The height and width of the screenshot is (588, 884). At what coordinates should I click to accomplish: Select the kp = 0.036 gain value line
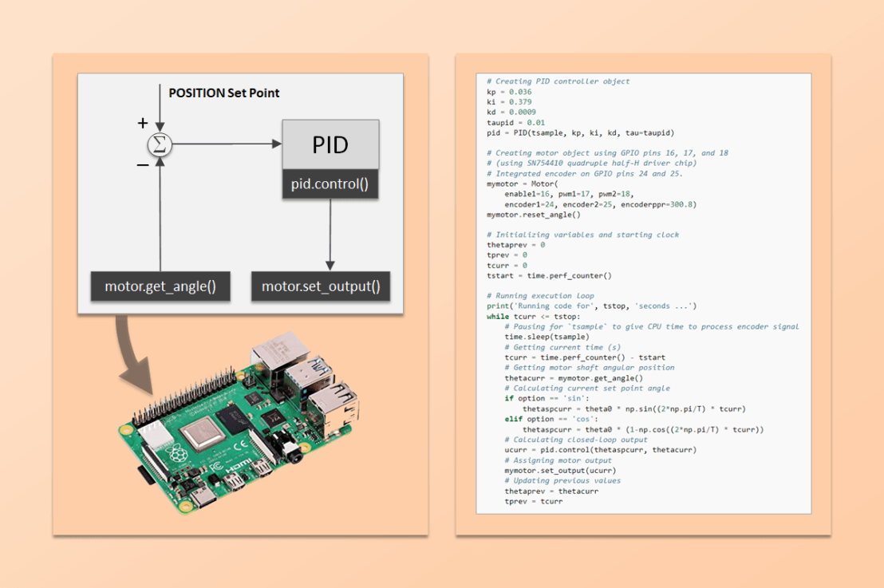[x=510, y=91]
